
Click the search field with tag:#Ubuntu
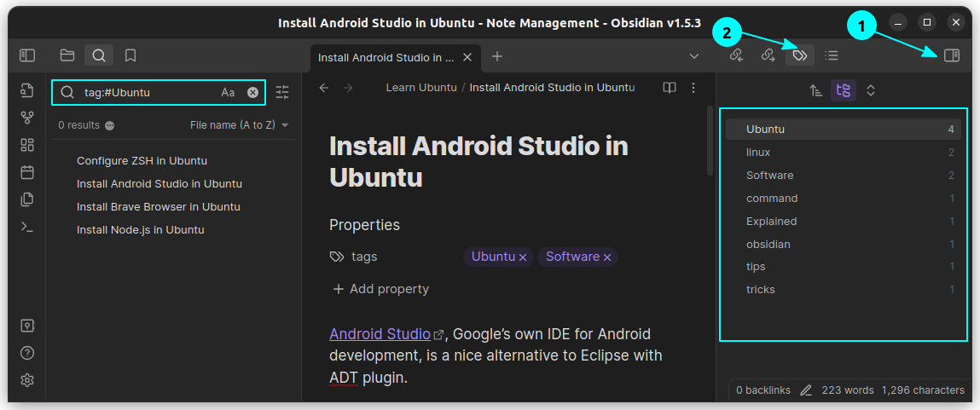(x=149, y=92)
